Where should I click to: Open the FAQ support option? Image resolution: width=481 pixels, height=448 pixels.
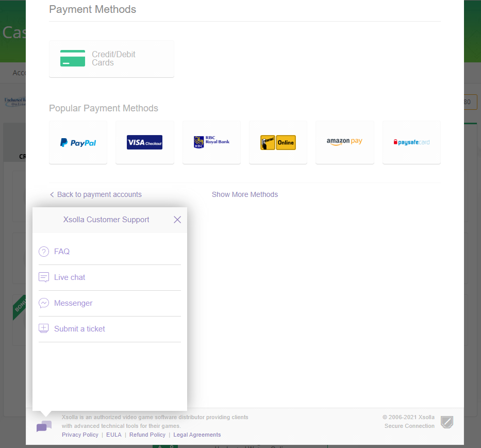(x=110, y=252)
